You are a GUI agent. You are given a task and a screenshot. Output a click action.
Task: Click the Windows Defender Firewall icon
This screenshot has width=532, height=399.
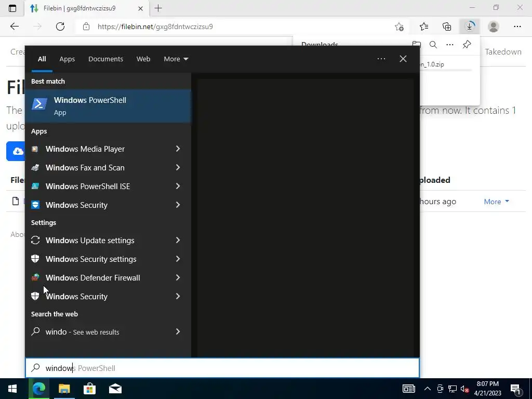point(35,277)
